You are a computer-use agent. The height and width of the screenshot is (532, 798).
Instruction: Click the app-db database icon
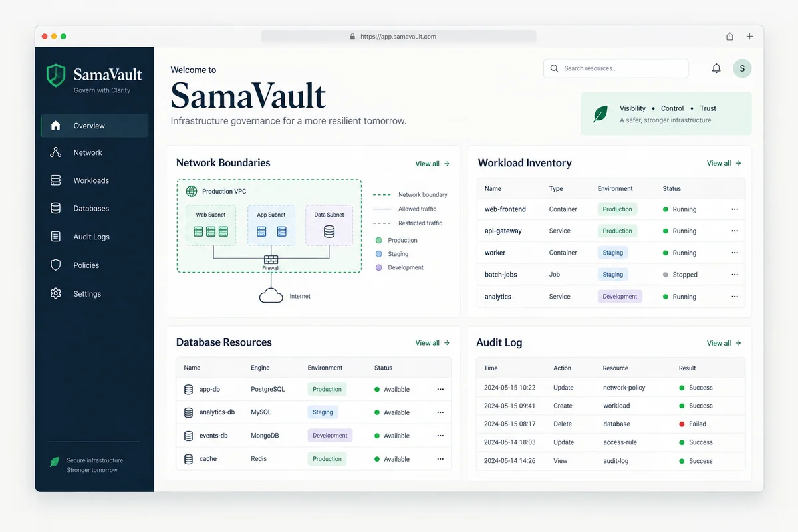click(189, 389)
